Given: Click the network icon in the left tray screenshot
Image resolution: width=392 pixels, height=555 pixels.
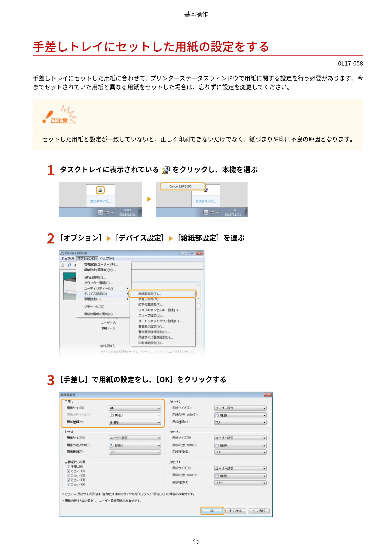Looking at the screenshot, I should tap(107, 212).
